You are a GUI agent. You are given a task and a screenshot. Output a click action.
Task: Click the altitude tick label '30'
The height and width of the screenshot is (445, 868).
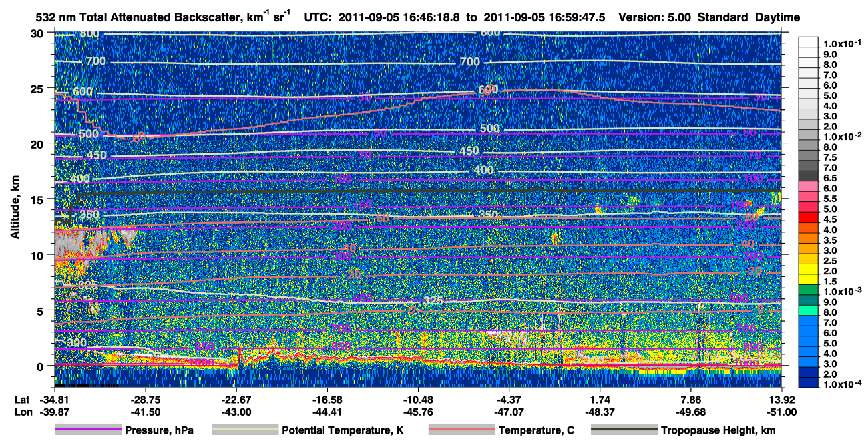point(38,33)
